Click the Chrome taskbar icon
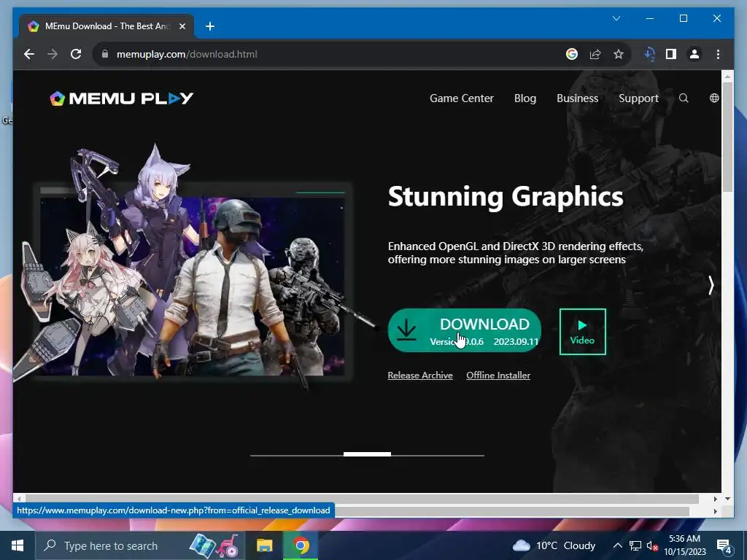 click(301, 545)
